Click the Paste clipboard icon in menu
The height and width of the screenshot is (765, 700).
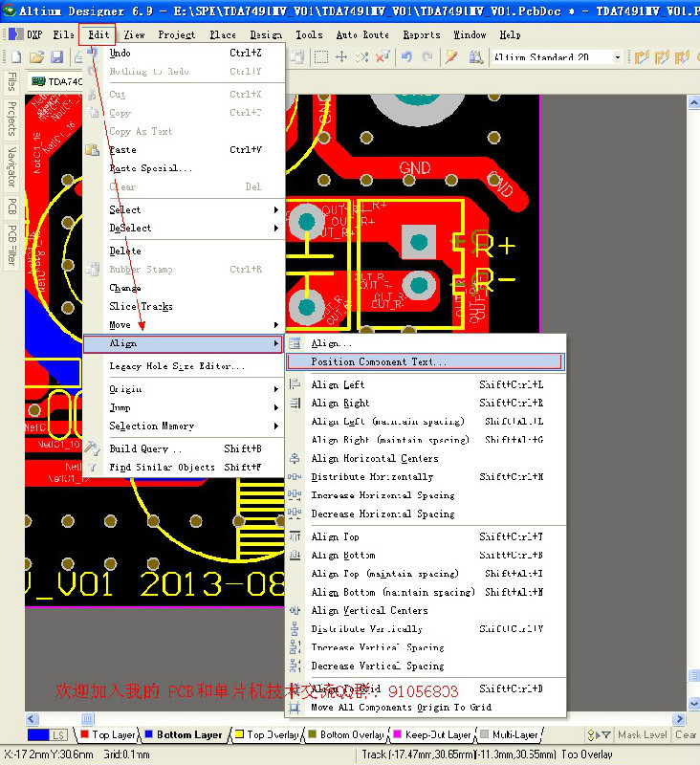click(92, 150)
